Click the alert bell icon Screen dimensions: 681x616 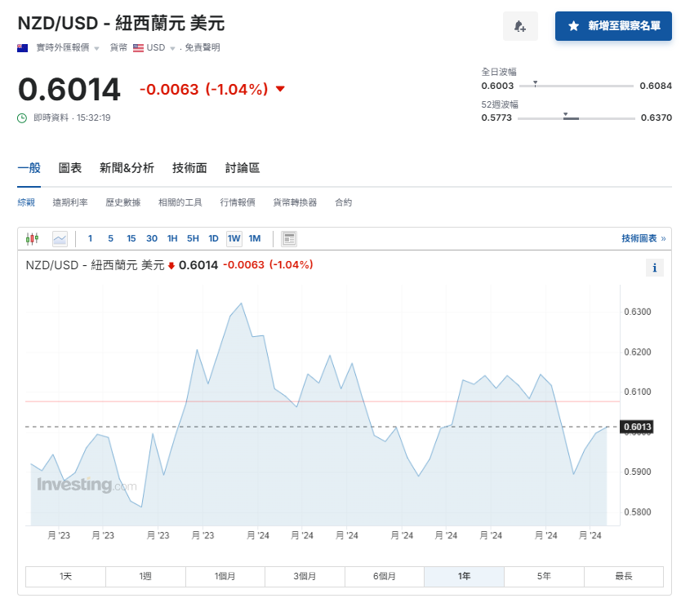[x=520, y=26]
